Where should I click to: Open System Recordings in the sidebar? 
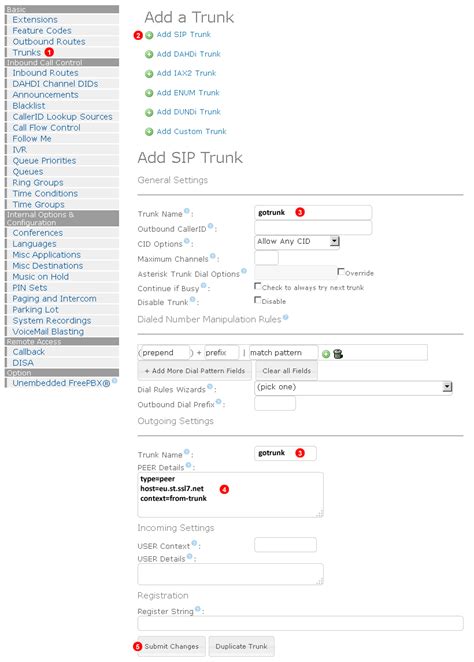(x=51, y=320)
